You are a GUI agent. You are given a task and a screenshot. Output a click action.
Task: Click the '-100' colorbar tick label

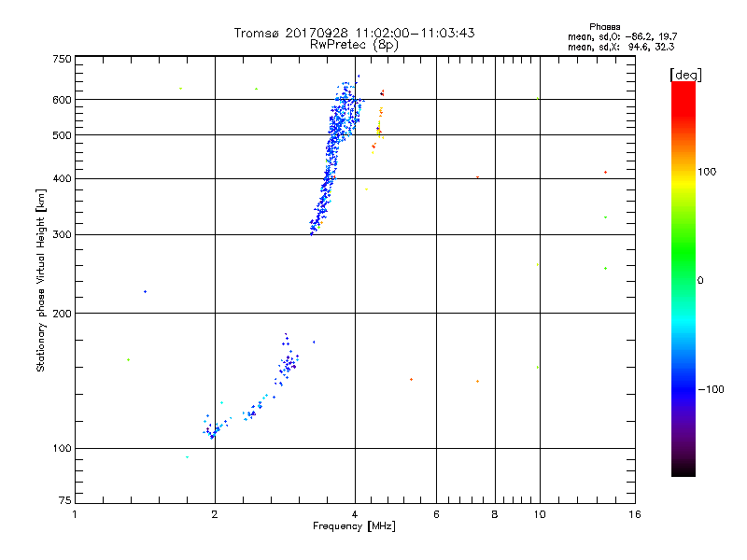[x=711, y=389]
